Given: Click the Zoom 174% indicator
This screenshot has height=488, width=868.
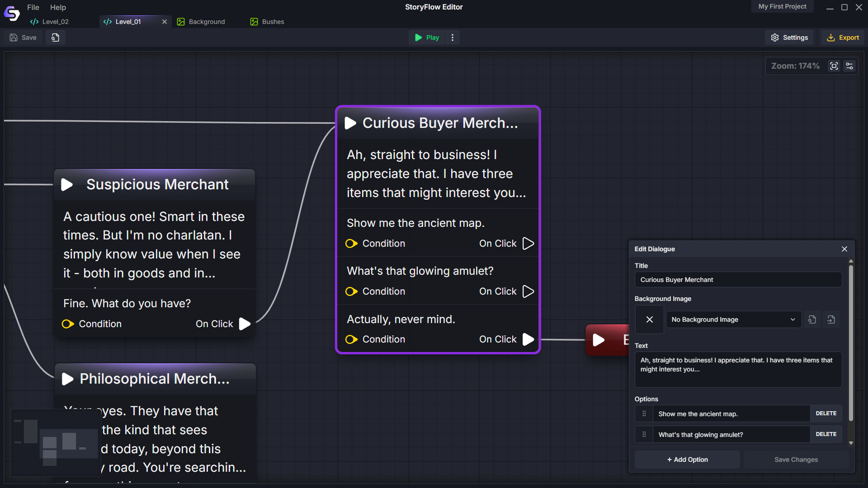Looking at the screenshot, I should 795,66.
